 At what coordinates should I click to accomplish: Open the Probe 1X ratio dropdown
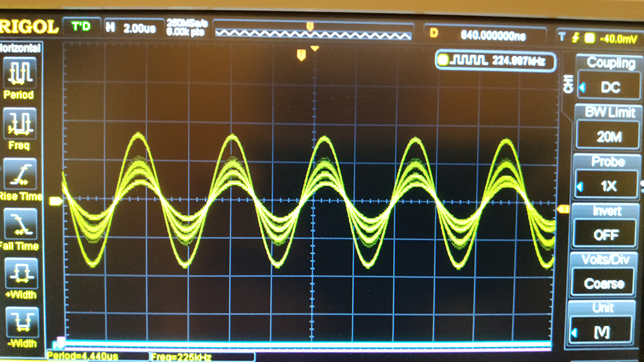[606, 178]
